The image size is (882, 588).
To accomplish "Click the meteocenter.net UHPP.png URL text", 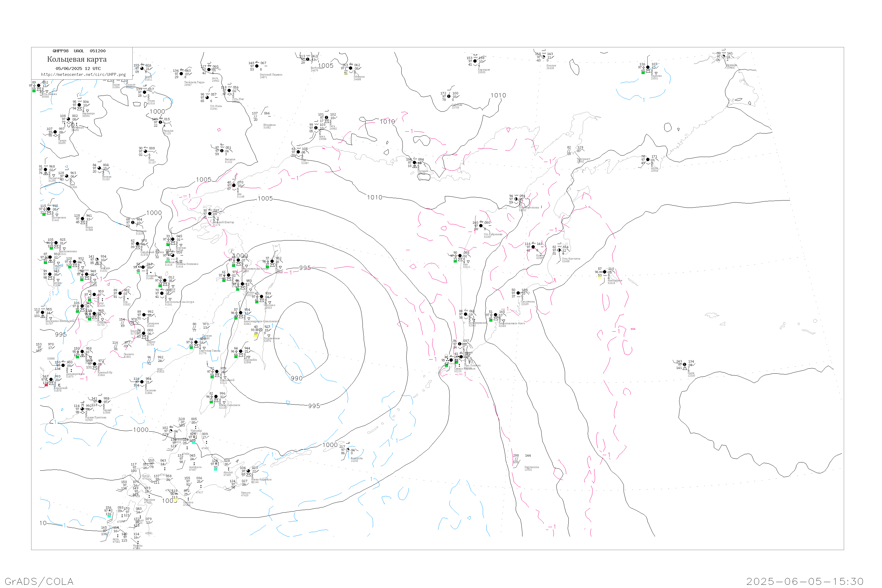I will [83, 75].
